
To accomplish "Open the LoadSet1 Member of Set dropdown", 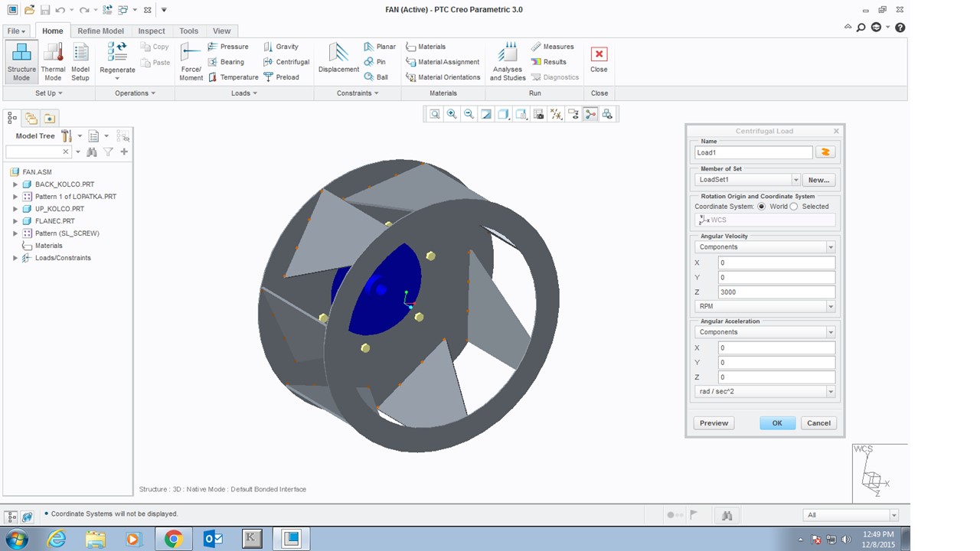I will click(796, 180).
